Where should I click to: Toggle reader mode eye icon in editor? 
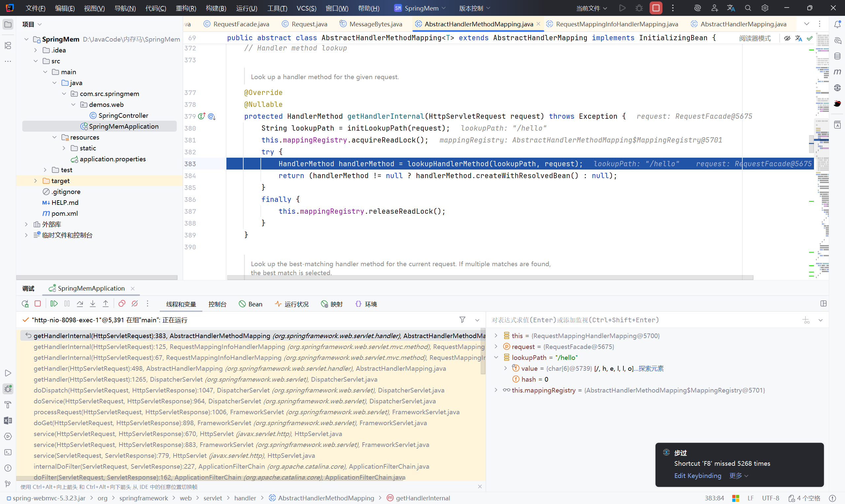(787, 38)
